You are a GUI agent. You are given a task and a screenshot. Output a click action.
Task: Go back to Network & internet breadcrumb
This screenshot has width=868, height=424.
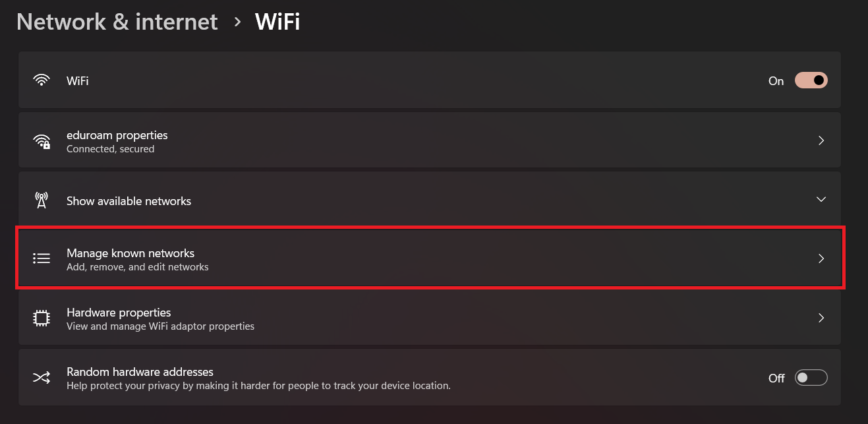(117, 22)
